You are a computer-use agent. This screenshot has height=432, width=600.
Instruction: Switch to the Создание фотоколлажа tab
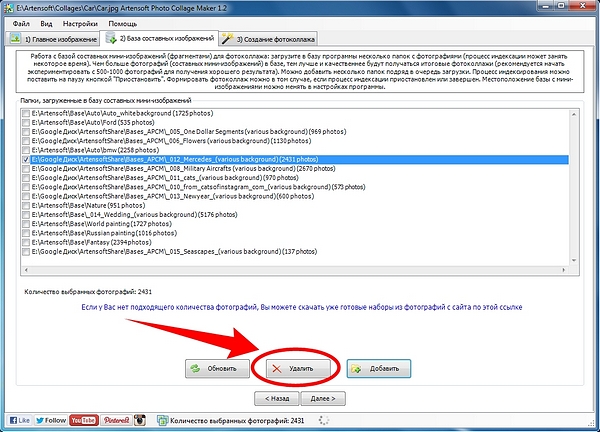click(268, 39)
